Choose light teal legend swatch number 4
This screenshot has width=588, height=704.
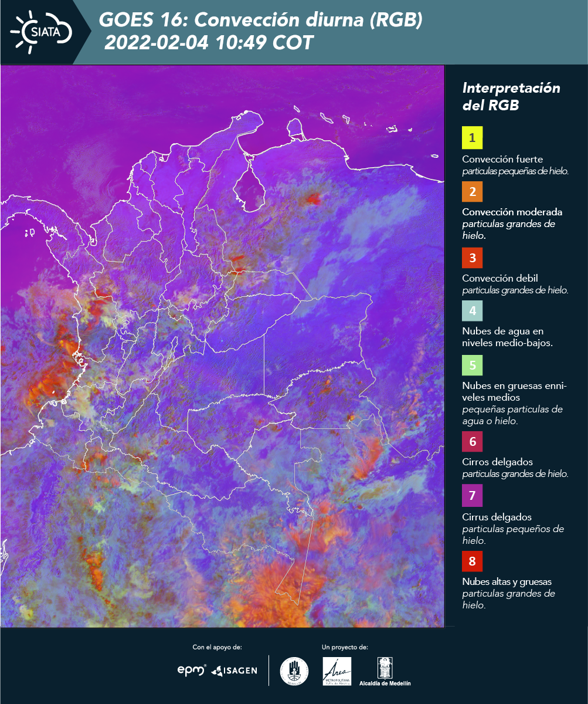click(x=472, y=310)
